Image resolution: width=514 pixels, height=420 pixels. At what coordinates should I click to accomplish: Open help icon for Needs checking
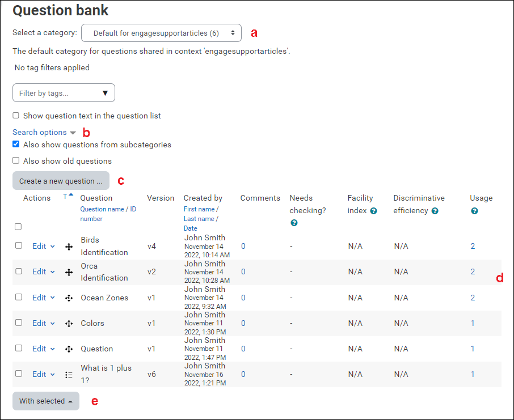tap(294, 223)
